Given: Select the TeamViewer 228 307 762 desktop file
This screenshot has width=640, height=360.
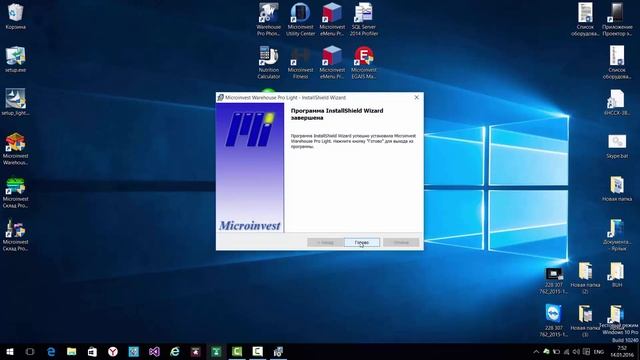Looking at the screenshot, I should tap(553, 321).
